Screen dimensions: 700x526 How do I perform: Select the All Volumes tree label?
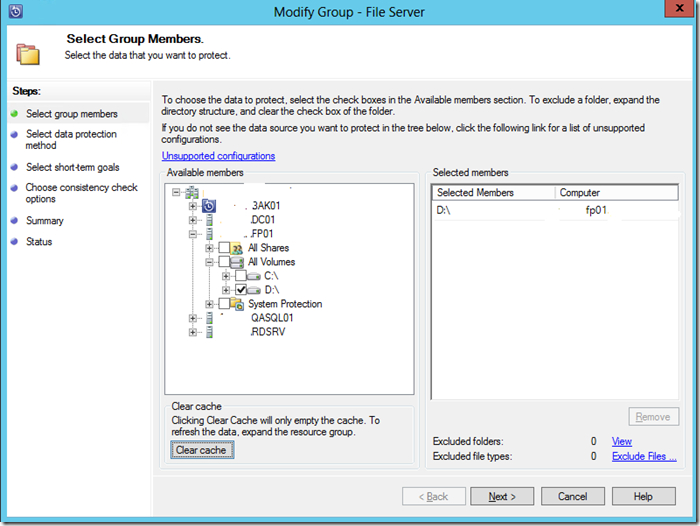point(271,262)
